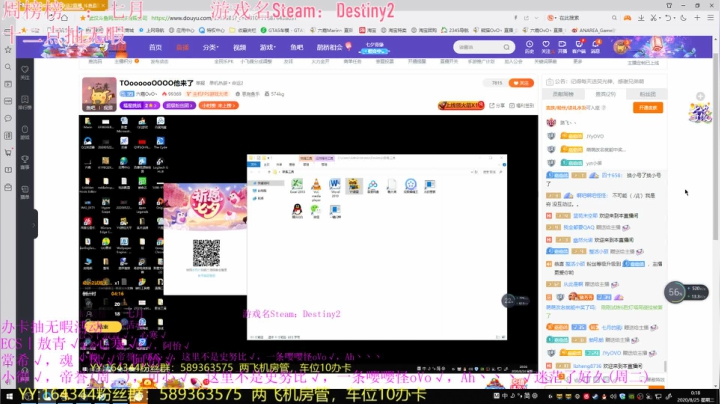Open the Douyu client download icon
The image size is (720, 404).
point(579,46)
